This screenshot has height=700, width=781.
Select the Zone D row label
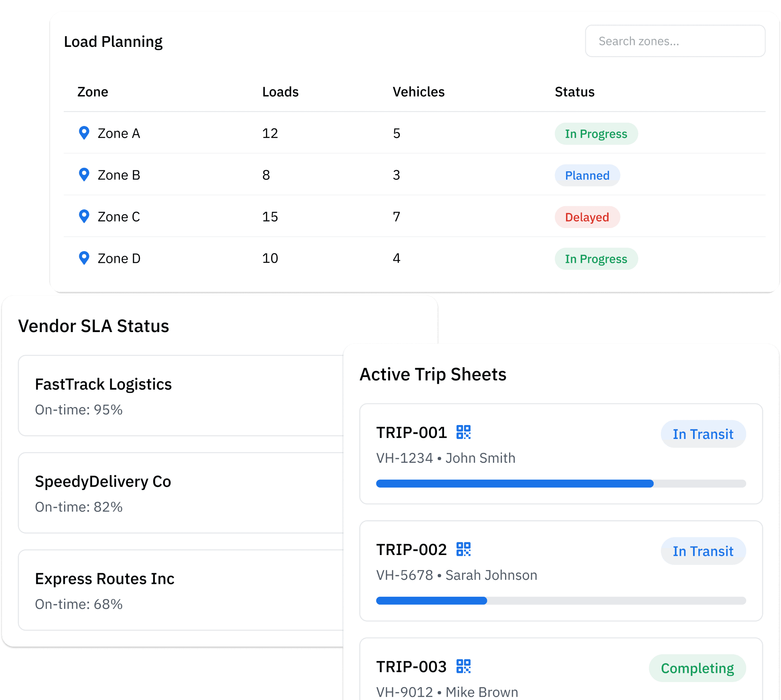pyautogui.click(x=119, y=258)
